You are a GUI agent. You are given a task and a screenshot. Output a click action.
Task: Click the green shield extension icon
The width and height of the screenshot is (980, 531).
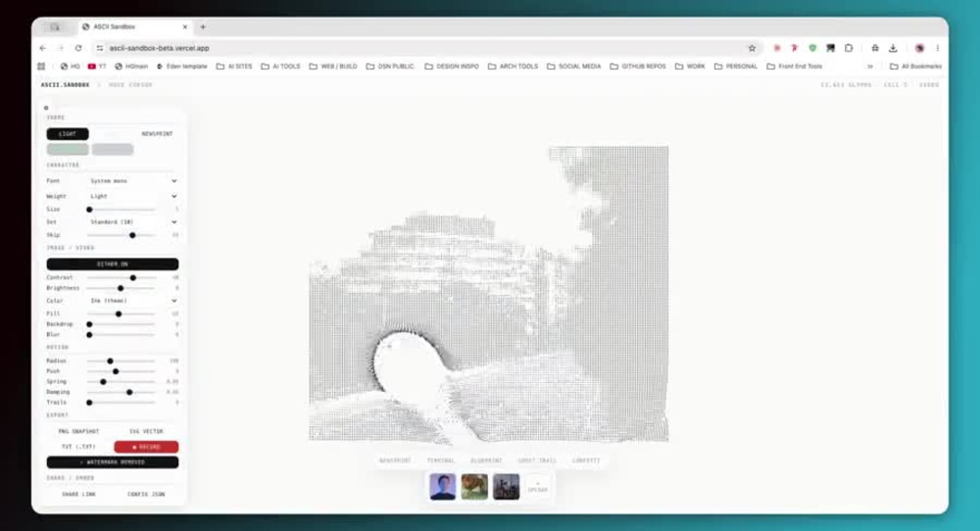(812, 48)
